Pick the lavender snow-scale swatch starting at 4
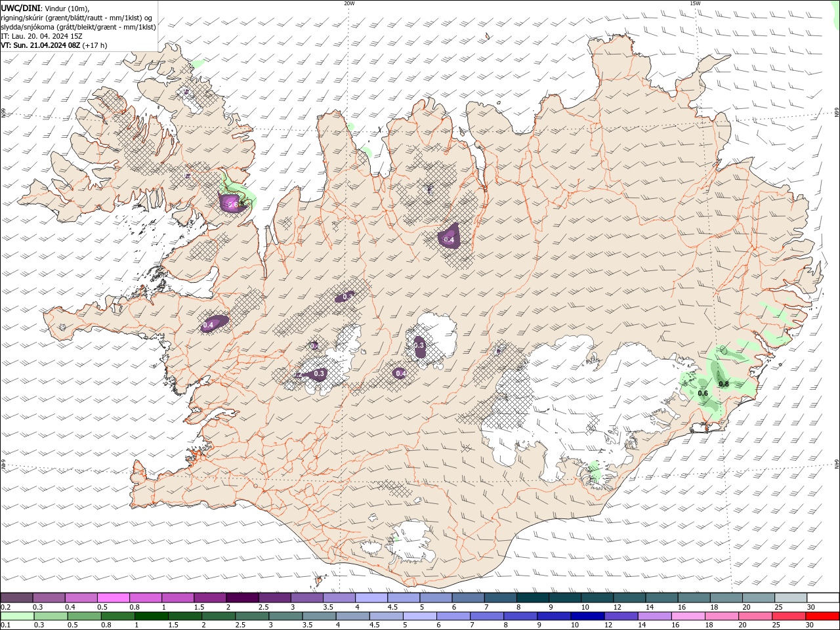The image size is (840, 630). point(371,598)
